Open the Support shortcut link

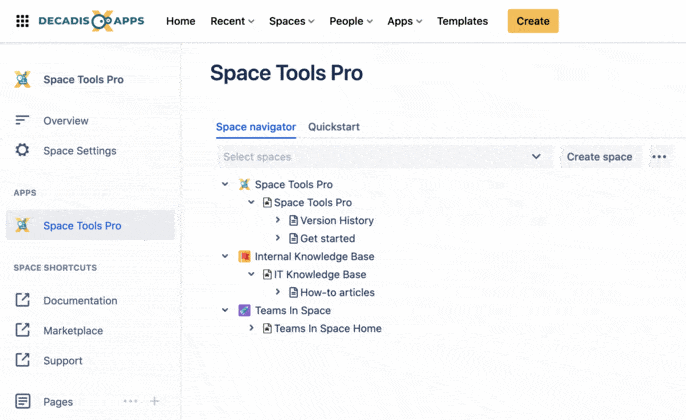click(63, 361)
